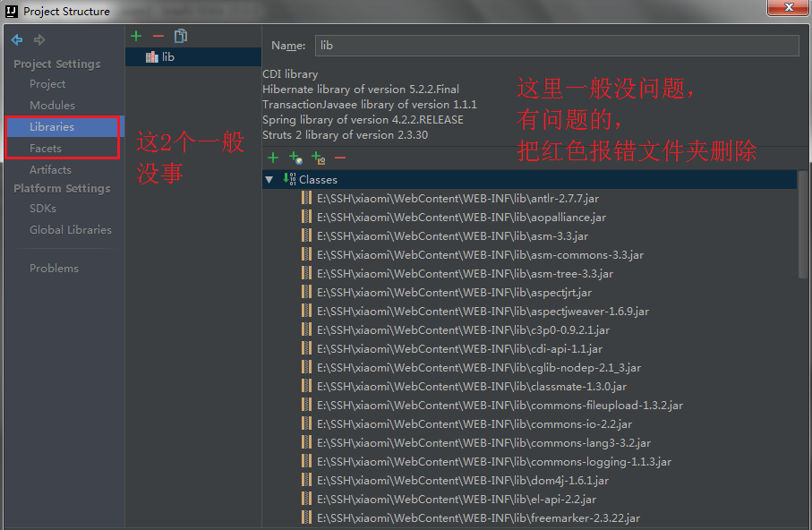The image size is (812, 530).
Task: Click jar icon beside dom4j-1.6.1.jar
Action: coord(306,480)
